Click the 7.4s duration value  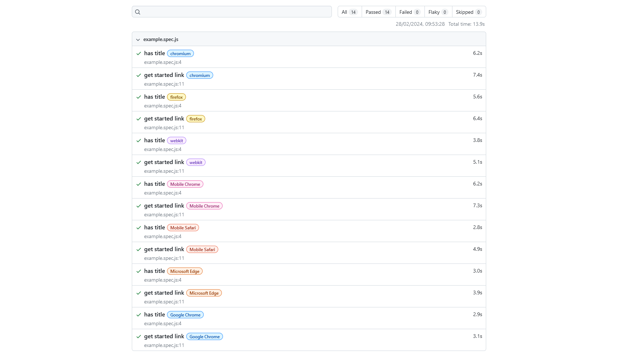click(x=477, y=75)
